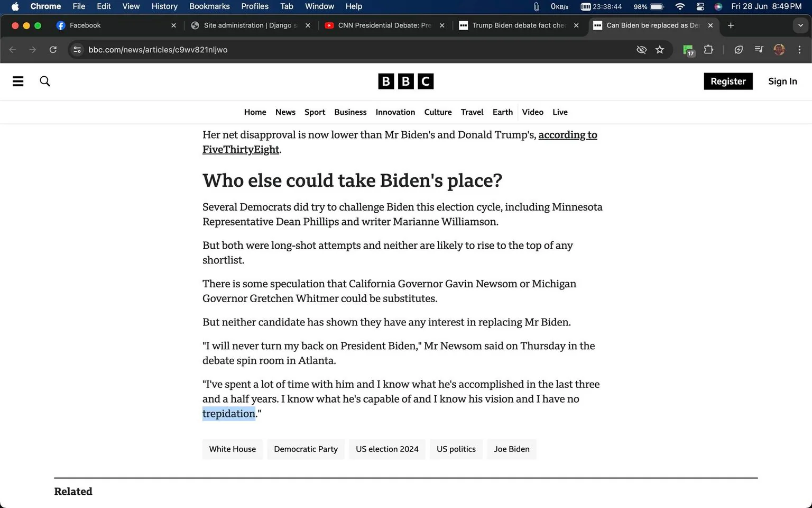Image resolution: width=812 pixels, height=508 pixels.
Task: Bookmark this page with the star icon
Action: tap(660, 49)
